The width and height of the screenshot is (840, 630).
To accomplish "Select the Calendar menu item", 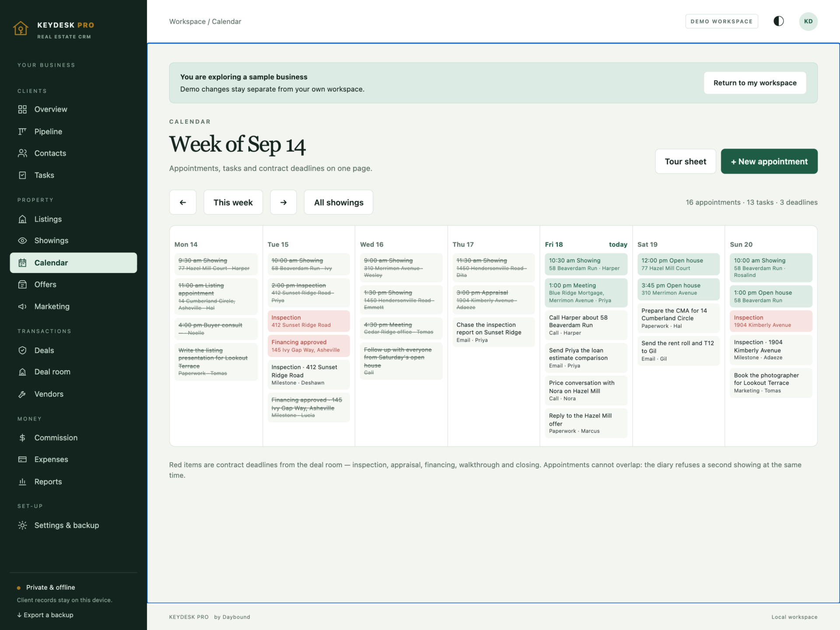I will pyautogui.click(x=73, y=262).
